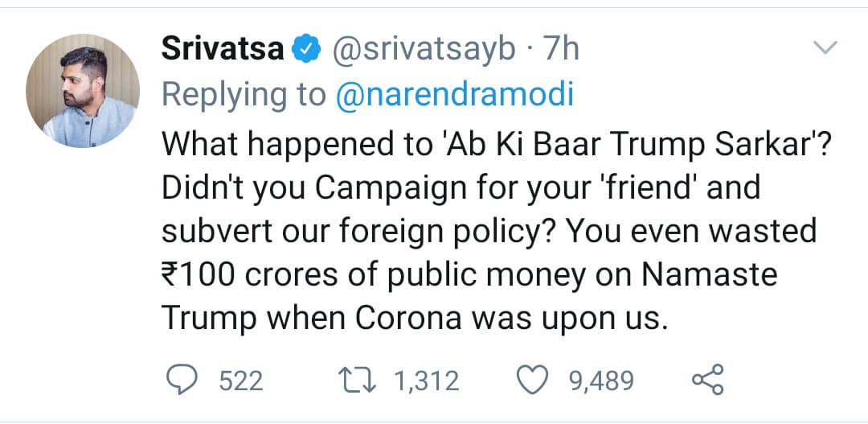Click the 522 replies count
The image size is (868, 424).
pos(241,381)
